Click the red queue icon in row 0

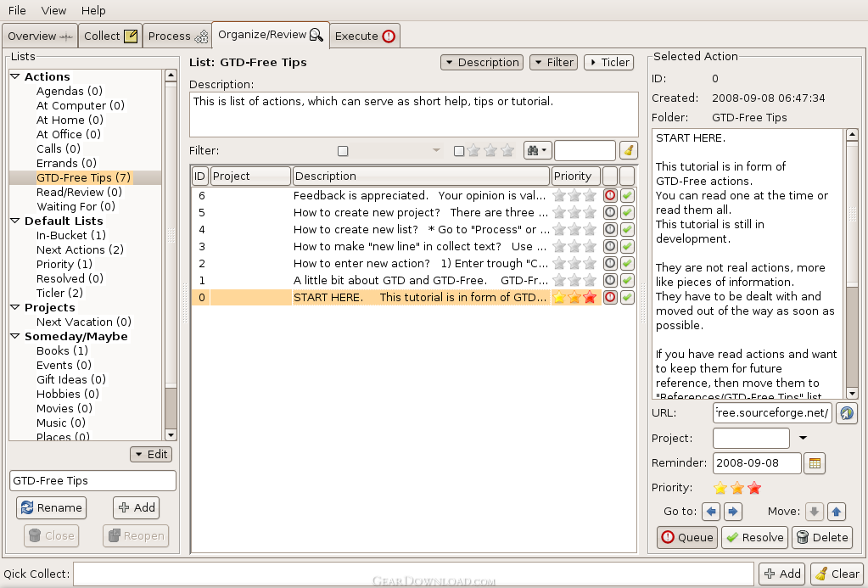click(x=610, y=297)
